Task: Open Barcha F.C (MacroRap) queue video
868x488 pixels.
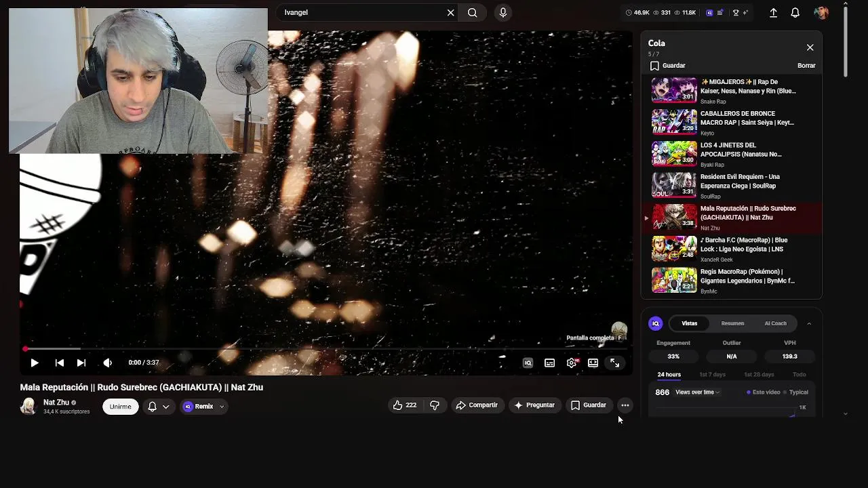Action: click(x=732, y=249)
